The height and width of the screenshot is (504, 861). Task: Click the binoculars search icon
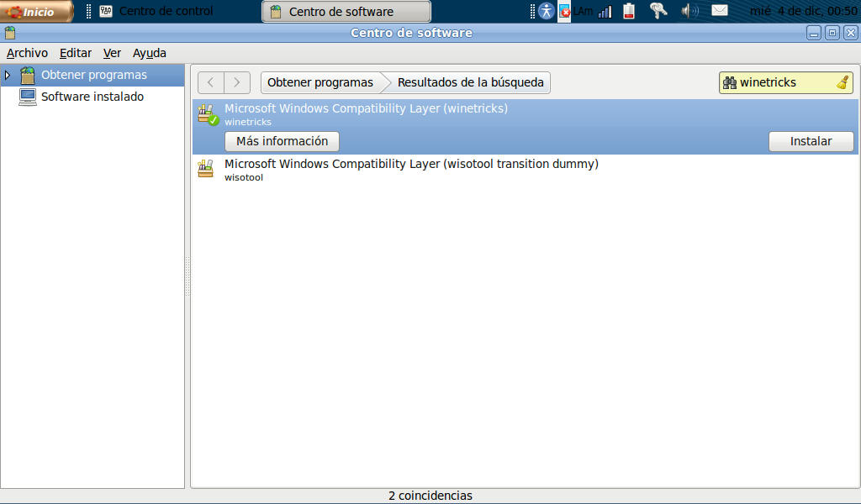click(730, 83)
